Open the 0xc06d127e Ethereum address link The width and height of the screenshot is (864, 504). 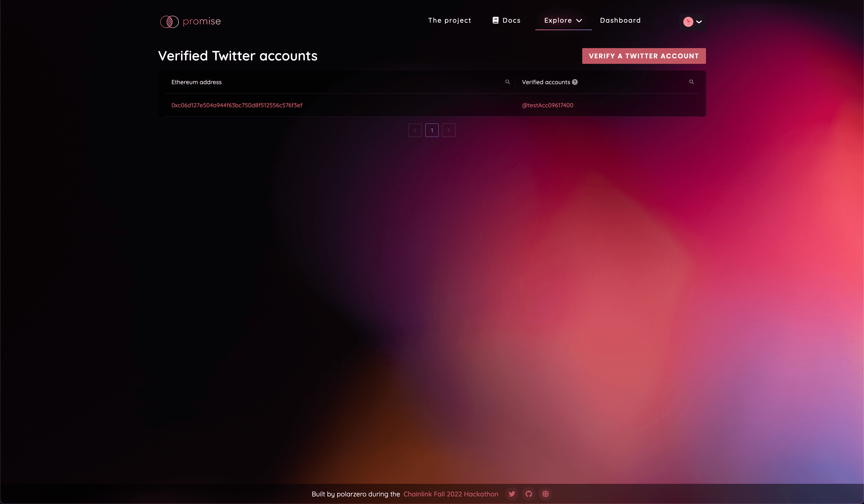pos(237,105)
